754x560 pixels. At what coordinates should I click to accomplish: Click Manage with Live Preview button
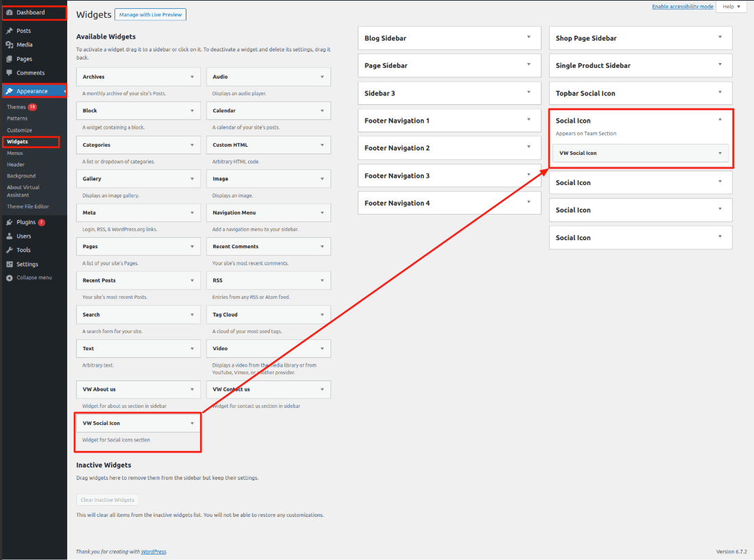tap(151, 14)
